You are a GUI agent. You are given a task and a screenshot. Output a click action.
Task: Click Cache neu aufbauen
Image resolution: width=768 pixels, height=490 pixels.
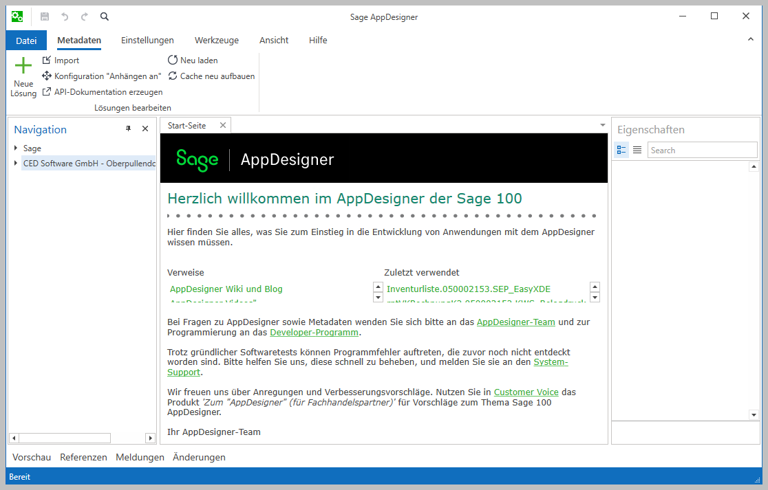pyautogui.click(x=212, y=76)
